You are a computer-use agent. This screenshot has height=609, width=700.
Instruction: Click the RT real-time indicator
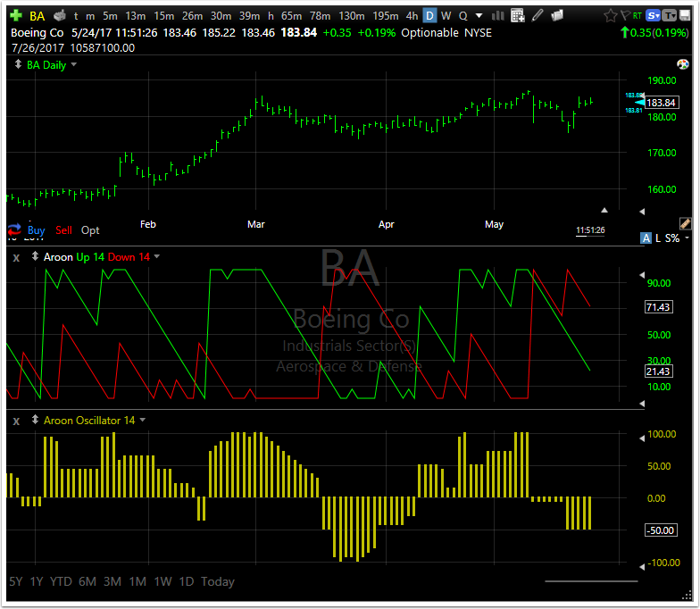637,16
